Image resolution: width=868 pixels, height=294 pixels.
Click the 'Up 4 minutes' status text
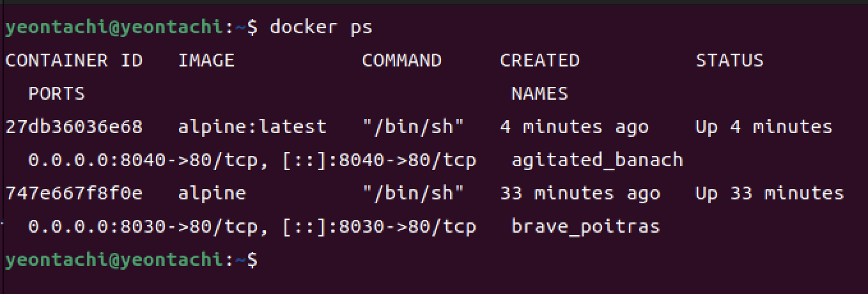click(x=764, y=127)
